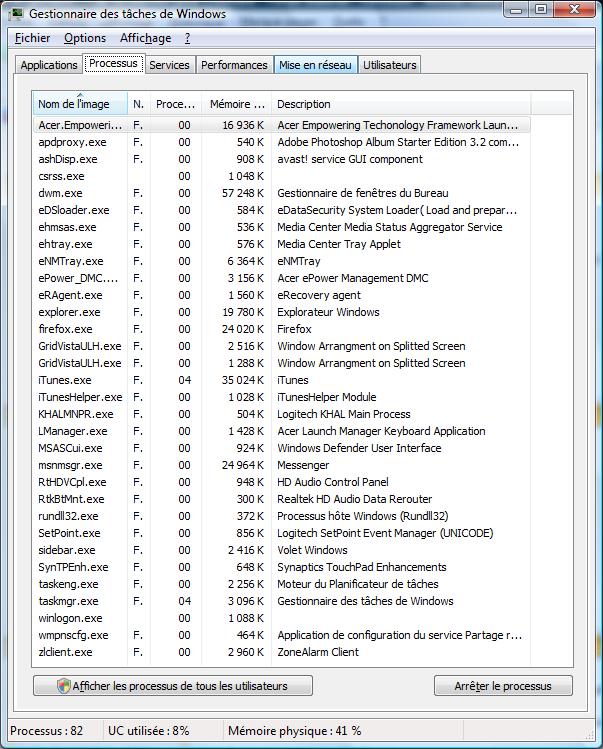603x749 pixels.
Task: Select the taskmgr.exe process
Action: (282, 601)
